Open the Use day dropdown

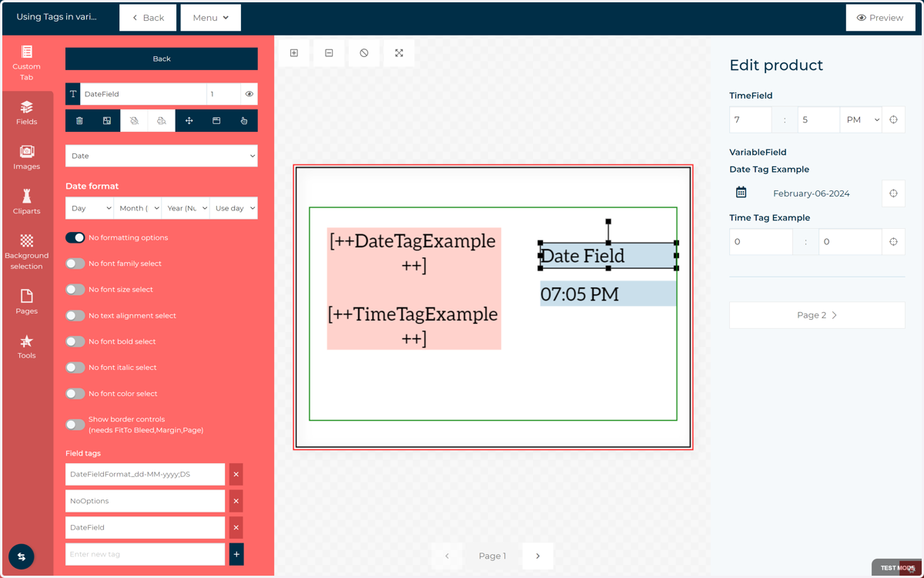(x=233, y=208)
